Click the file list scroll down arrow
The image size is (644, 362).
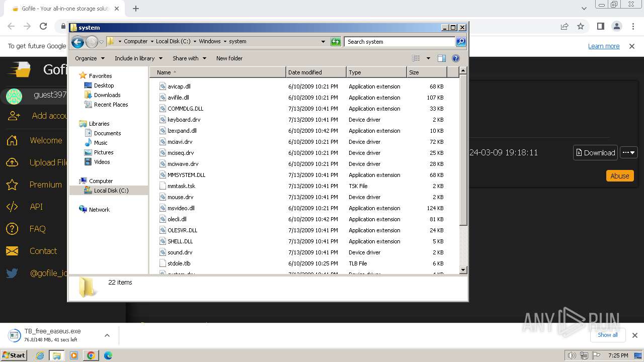[x=463, y=270]
